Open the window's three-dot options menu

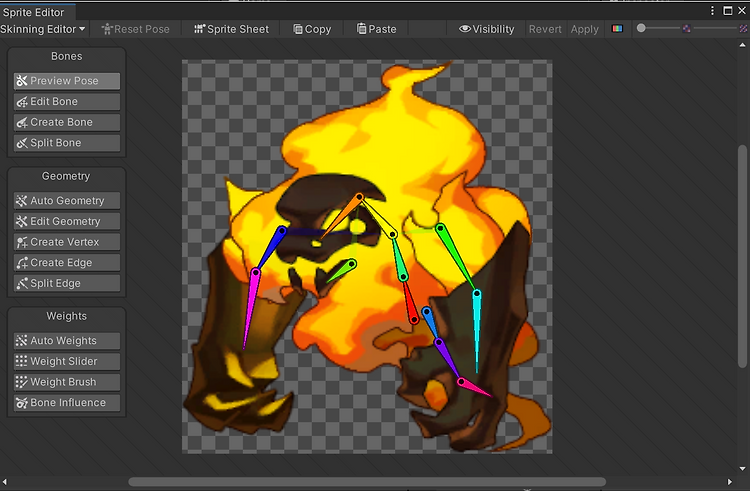tap(712, 11)
